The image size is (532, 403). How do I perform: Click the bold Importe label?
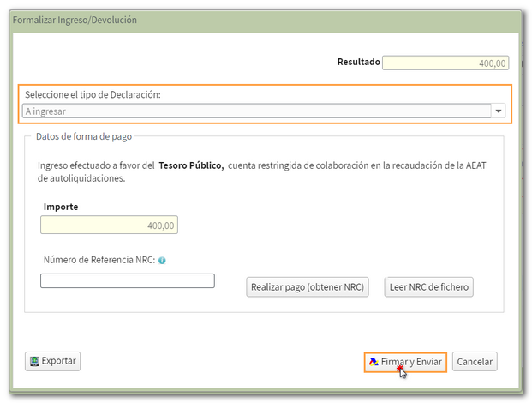click(x=61, y=207)
